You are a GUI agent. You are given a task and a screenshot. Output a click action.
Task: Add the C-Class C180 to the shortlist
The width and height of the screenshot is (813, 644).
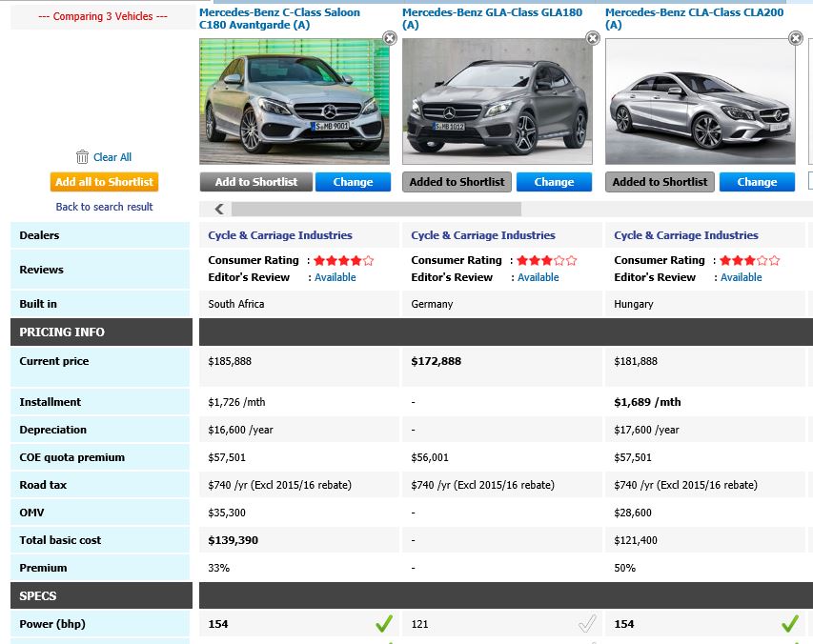point(256,182)
